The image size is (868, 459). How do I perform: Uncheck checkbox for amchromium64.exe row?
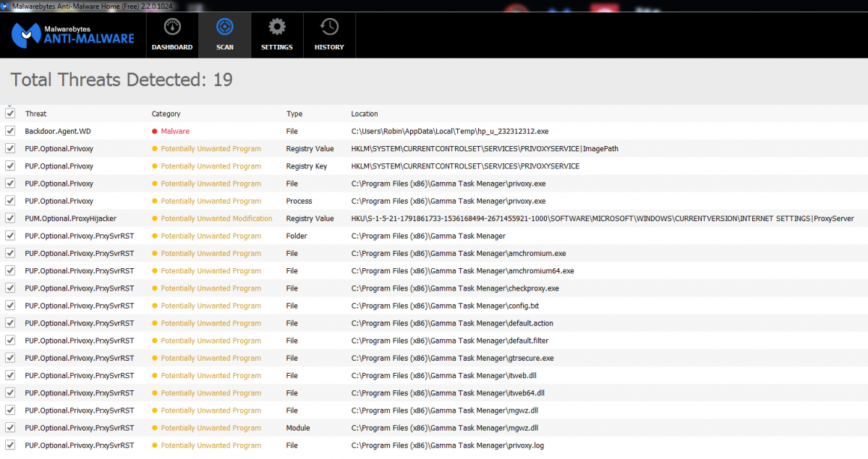10,270
